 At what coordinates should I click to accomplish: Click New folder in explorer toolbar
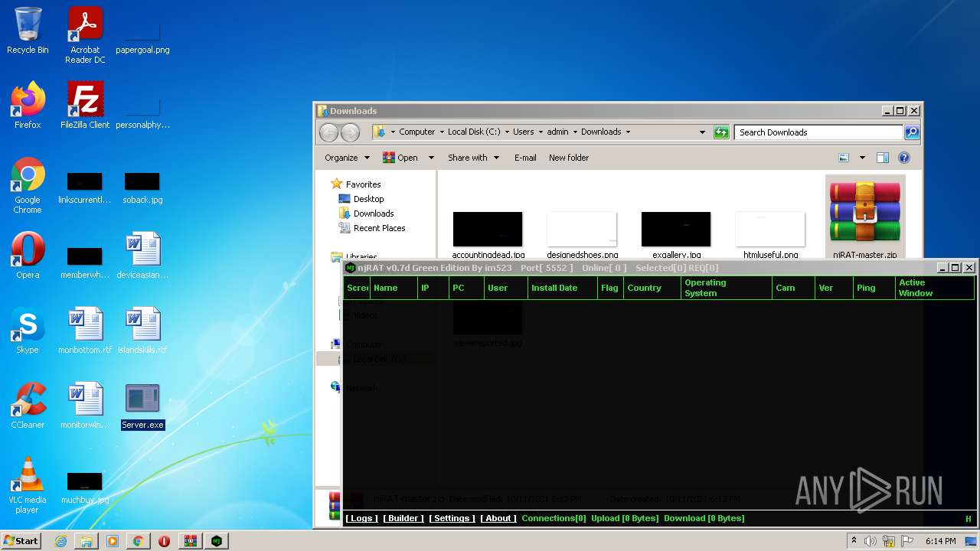point(569,158)
